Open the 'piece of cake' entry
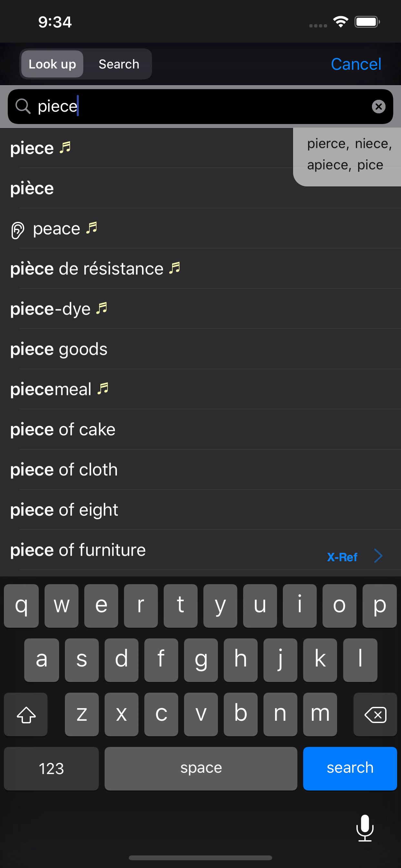 click(x=200, y=429)
